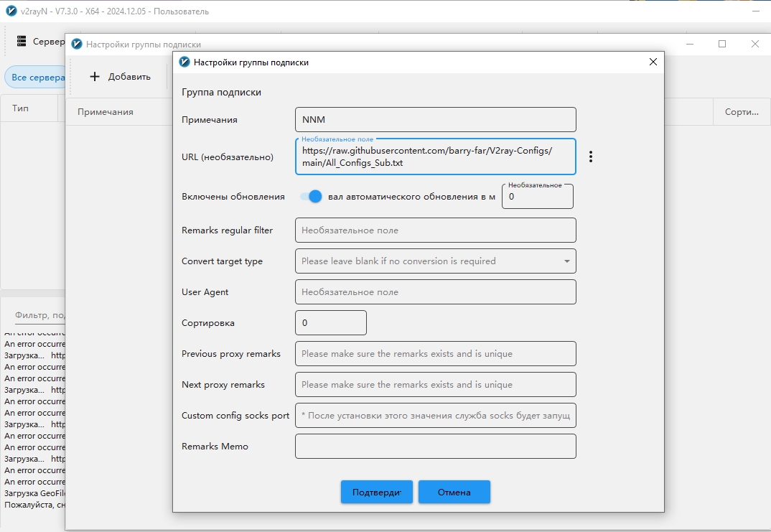771x532 pixels.
Task: Click the Сортировка number field
Action: (331, 323)
